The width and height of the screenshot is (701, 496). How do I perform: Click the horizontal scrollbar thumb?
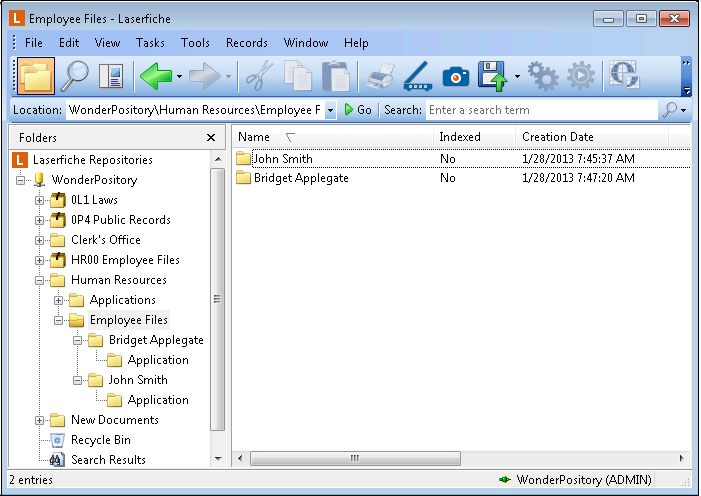coord(355,458)
